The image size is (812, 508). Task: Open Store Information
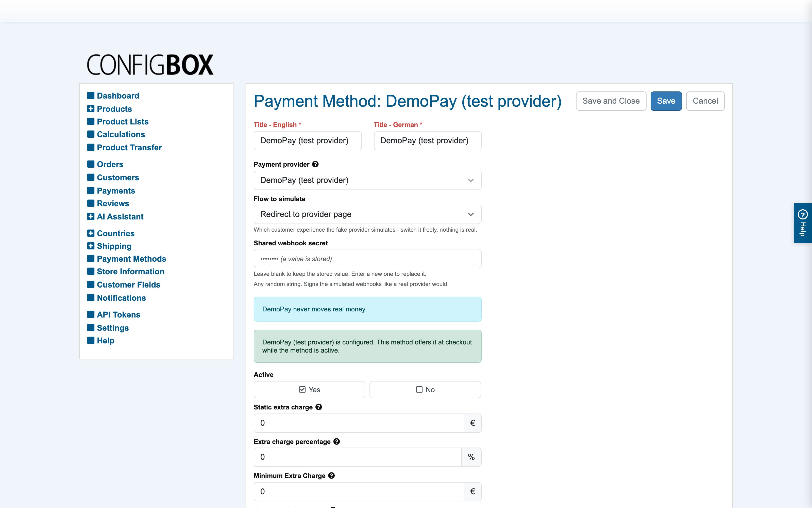point(130,272)
